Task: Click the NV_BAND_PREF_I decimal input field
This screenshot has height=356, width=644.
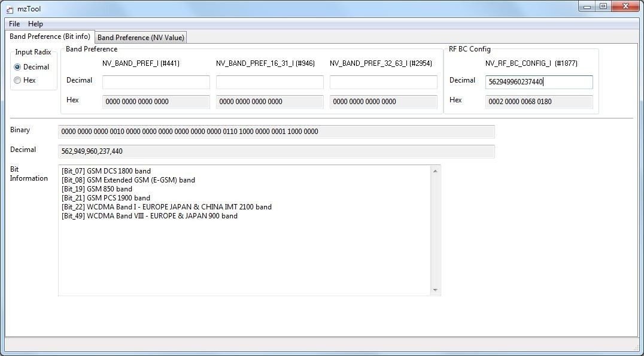Action: [156, 82]
